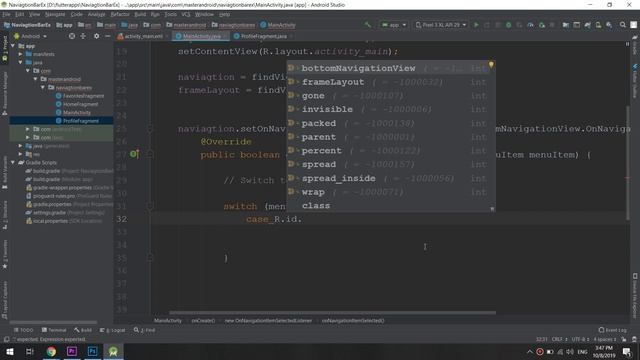This screenshot has width=640, height=360.
Task: Switch to activity_main.xml tab
Action: click(143, 36)
